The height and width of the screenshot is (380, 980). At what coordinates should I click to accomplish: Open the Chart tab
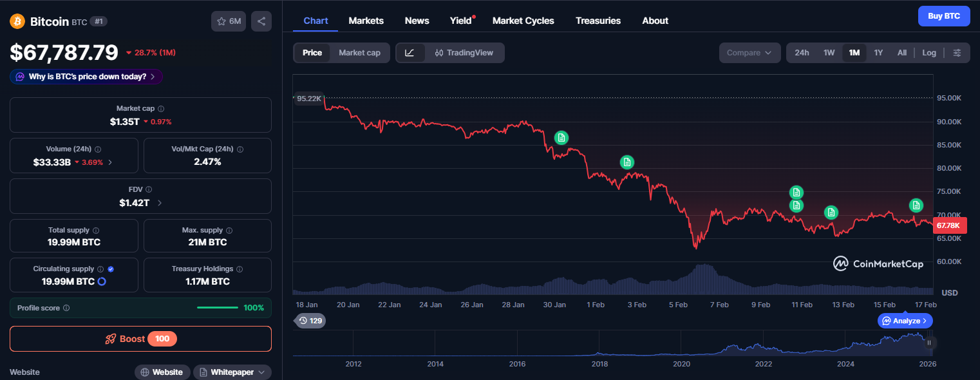316,21
